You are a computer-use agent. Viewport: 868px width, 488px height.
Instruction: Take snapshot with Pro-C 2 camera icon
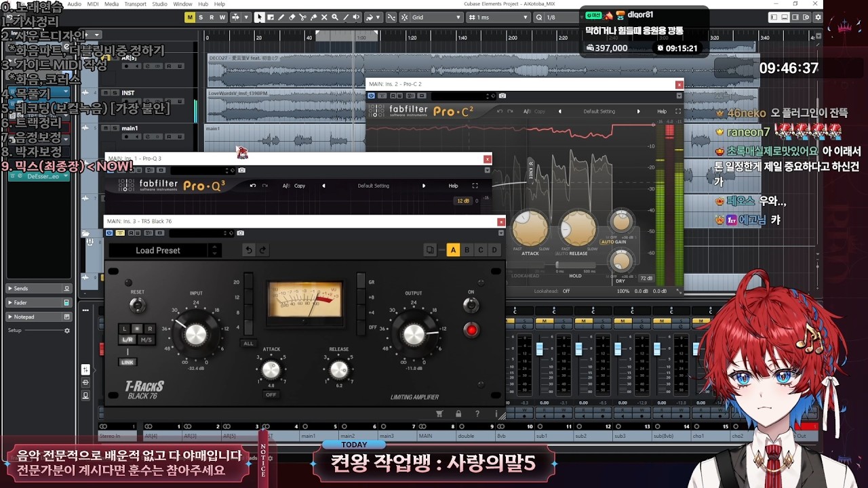point(502,96)
